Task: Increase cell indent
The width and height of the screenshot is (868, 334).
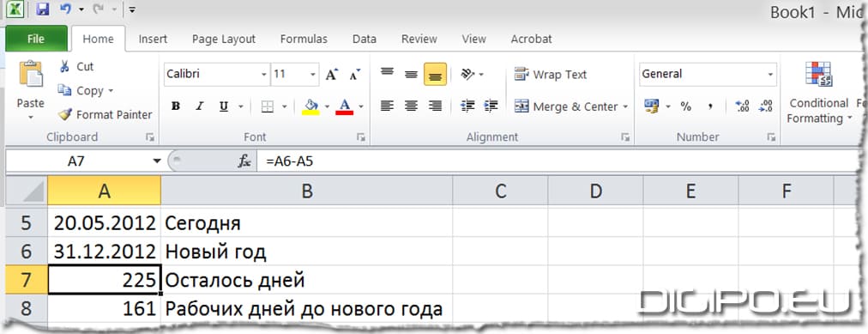Action: point(491,106)
